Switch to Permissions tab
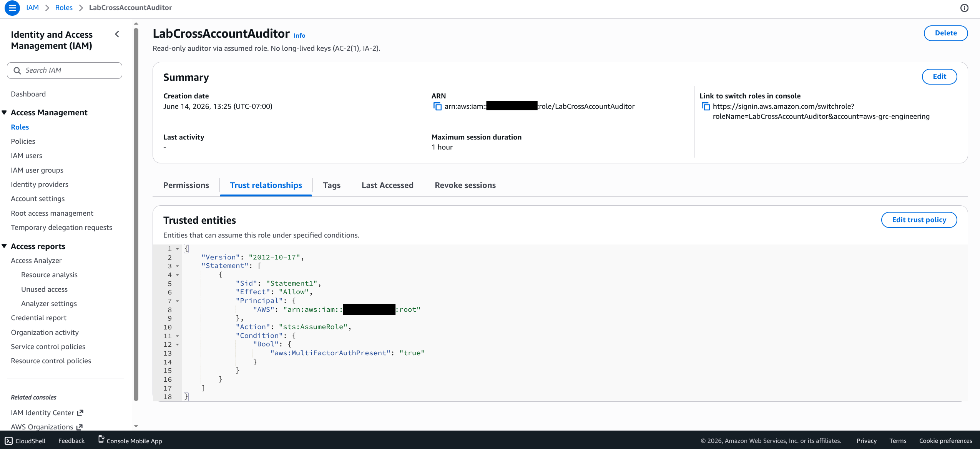The width and height of the screenshot is (980, 449). pyautogui.click(x=186, y=185)
